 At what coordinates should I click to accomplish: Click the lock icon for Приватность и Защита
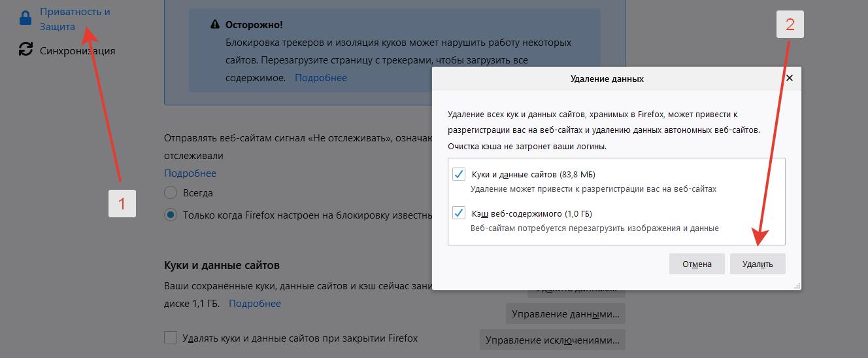[x=25, y=19]
